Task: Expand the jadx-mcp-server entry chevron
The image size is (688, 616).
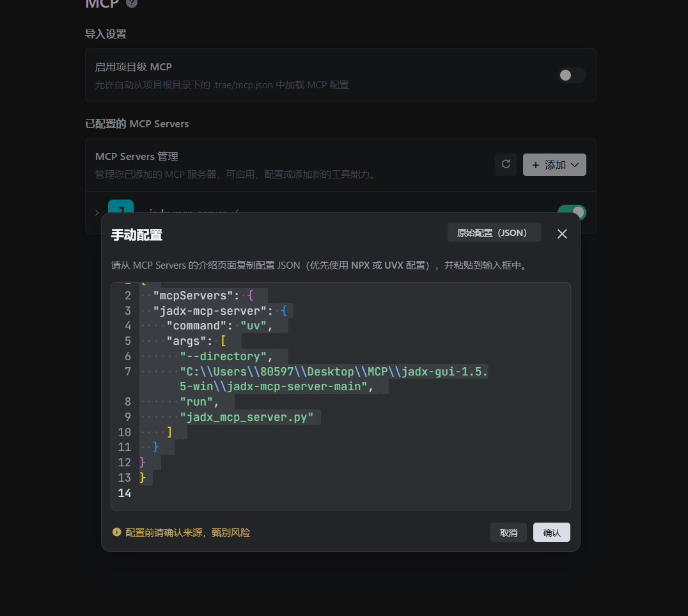Action: [x=97, y=212]
